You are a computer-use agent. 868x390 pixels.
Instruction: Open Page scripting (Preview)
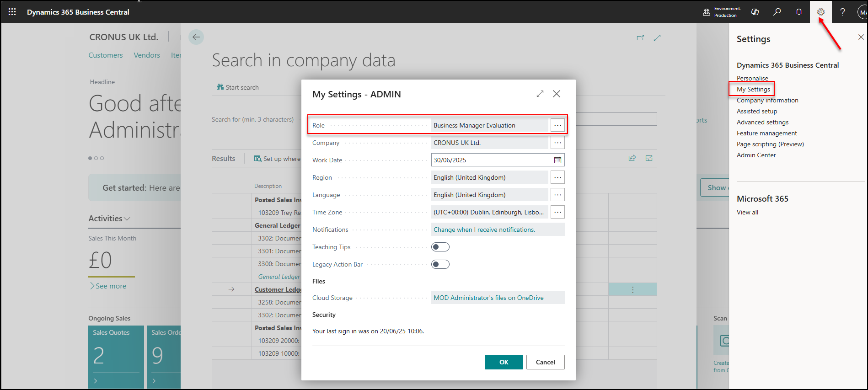pos(770,144)
